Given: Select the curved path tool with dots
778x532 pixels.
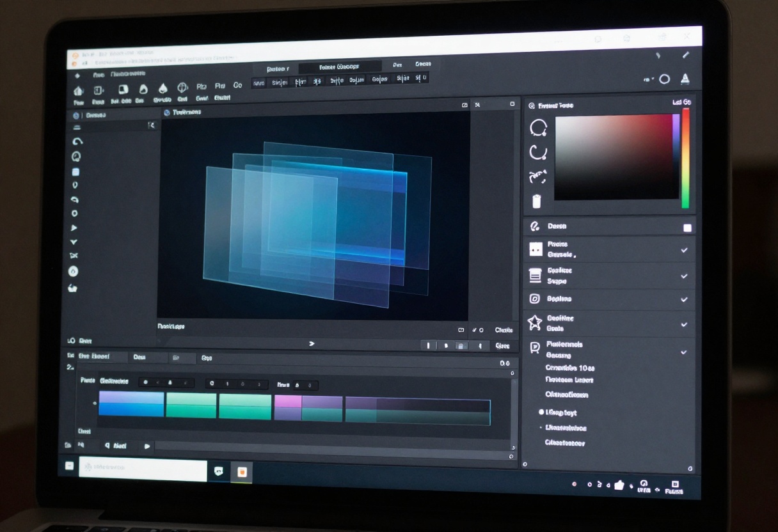Looking at the screenshot, I should [x=537, y=177].
